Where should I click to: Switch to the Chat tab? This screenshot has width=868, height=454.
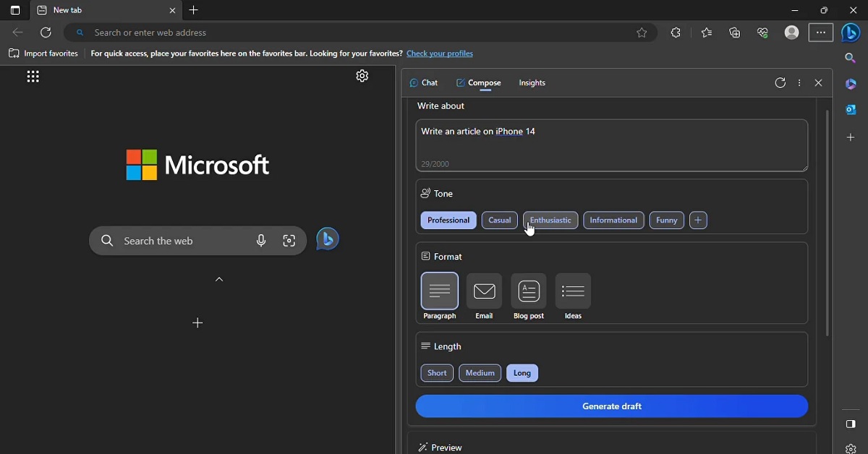(x=424, y=83)
